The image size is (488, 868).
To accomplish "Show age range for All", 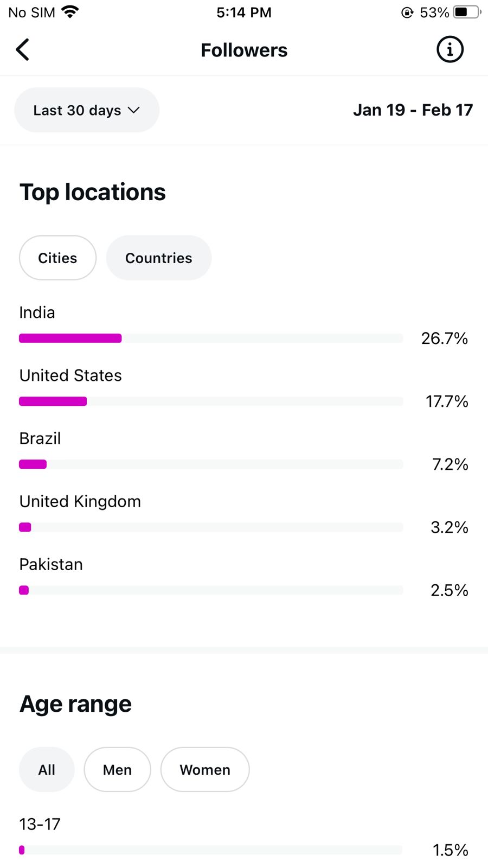I will point(47,769).
